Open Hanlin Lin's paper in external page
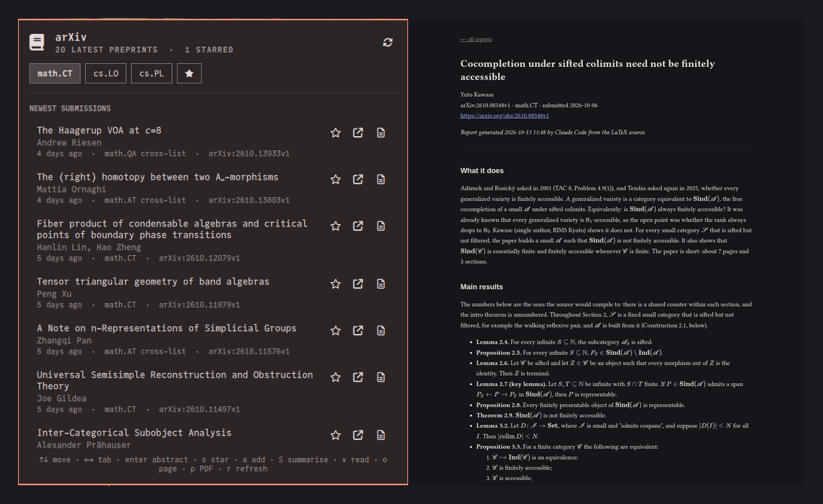Viewport: 823px width, 504px height. 358,226
